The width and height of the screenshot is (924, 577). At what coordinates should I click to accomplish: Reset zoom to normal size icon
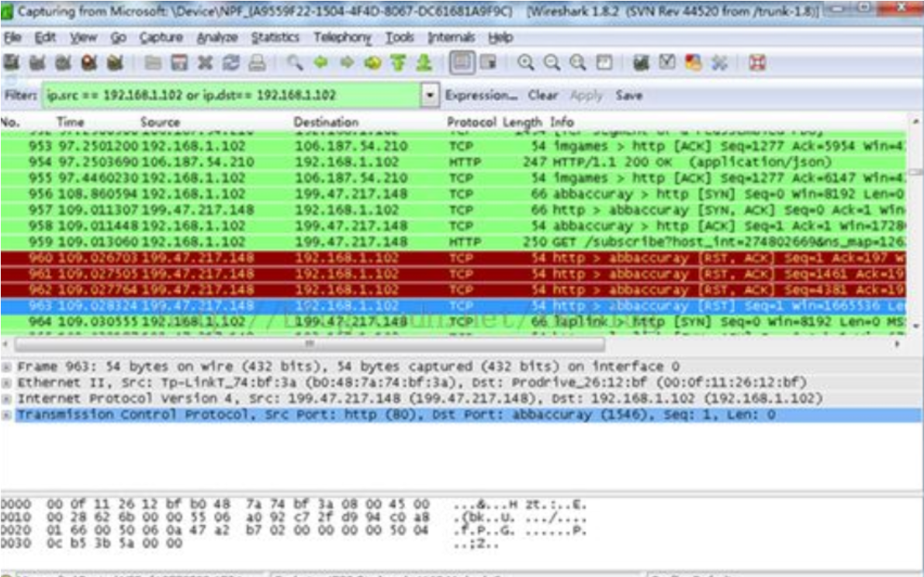577,62
